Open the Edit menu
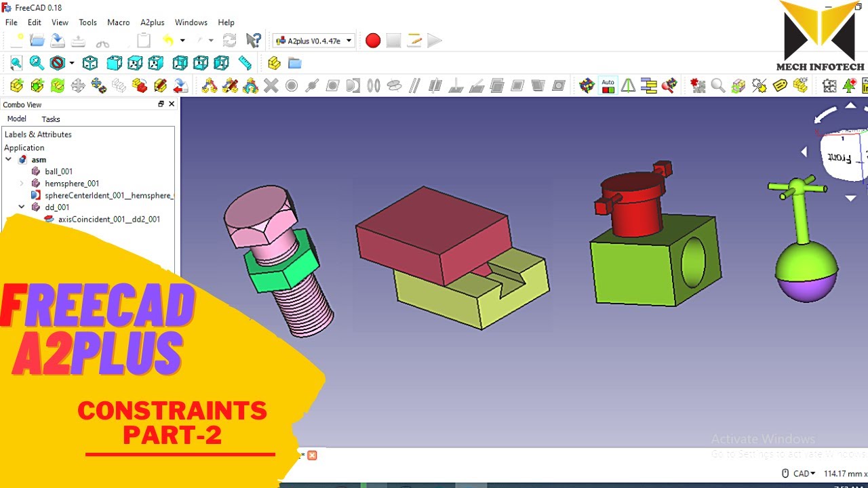Viewport: 868px width, 488px height. tap(35, 22)
